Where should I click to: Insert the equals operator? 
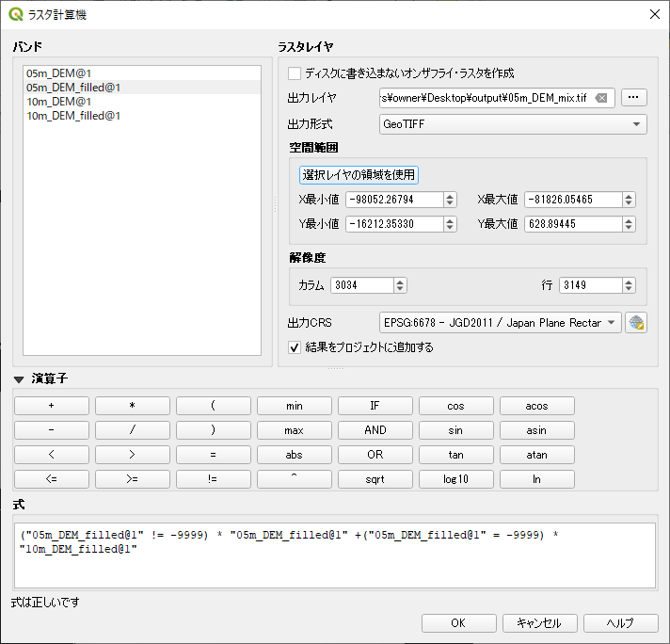(214, 455)
